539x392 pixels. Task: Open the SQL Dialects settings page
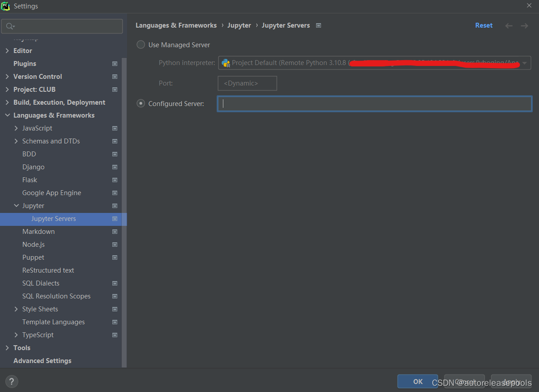(41, 283)
